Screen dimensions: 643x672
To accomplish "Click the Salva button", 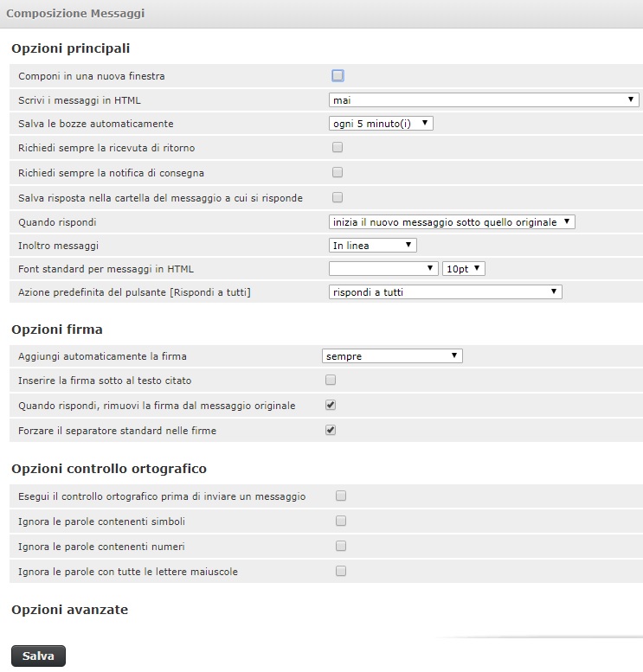I will pos(38,656).
